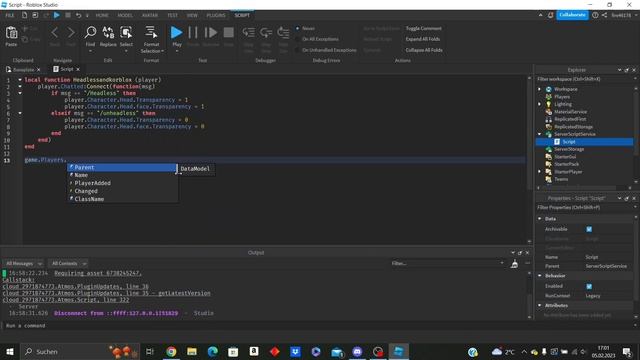Select On Unhandled Exceptions option
Image resolution: width=640 pixels, height=360 pixels.
pos(326,50)
